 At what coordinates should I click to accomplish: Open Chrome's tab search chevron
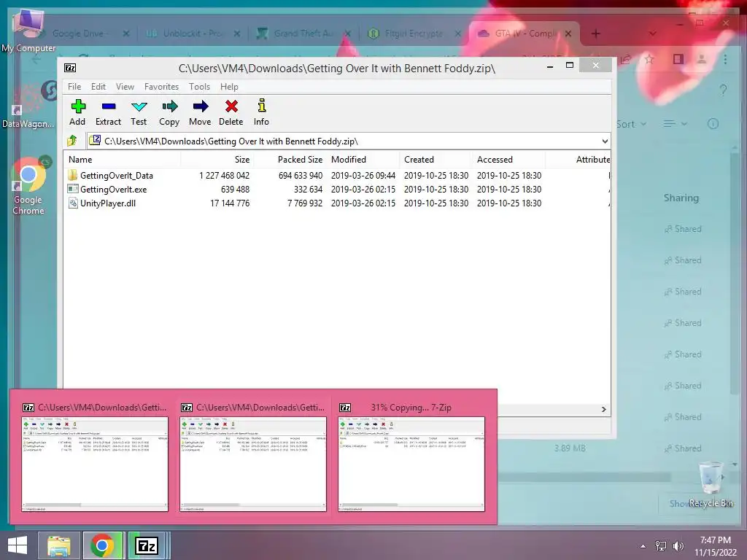tap(653, 34)
